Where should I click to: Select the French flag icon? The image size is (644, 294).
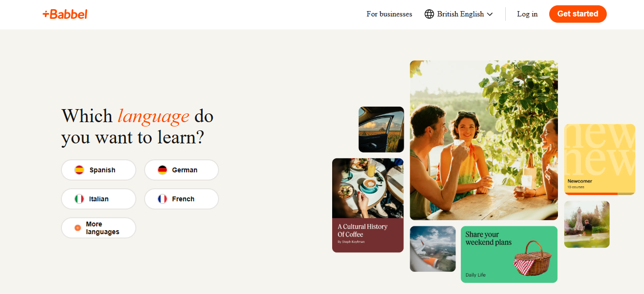[x=162, y=199]
